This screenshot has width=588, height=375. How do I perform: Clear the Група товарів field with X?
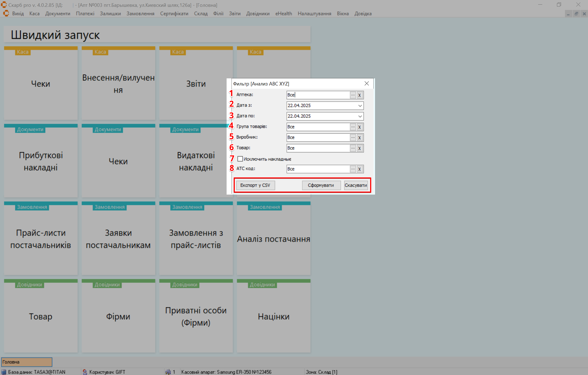pos(359,127)
